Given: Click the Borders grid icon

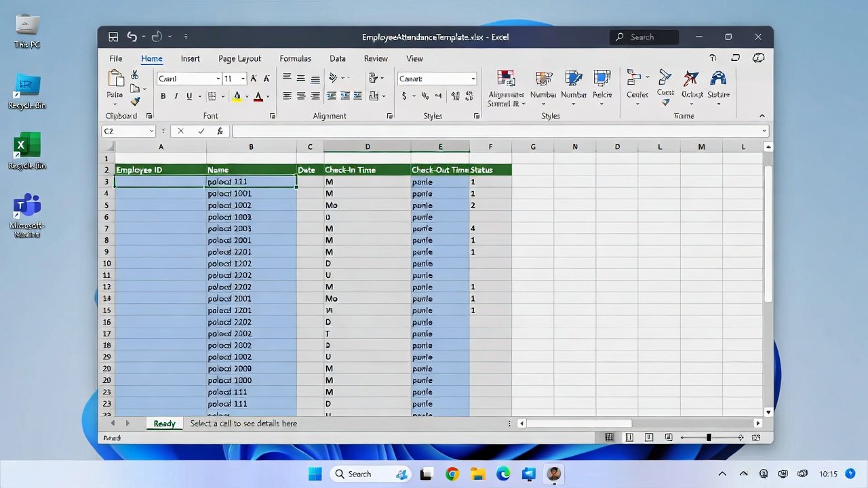Looking at the screenshot, I should pyautogui.click(x=212, y=97).
